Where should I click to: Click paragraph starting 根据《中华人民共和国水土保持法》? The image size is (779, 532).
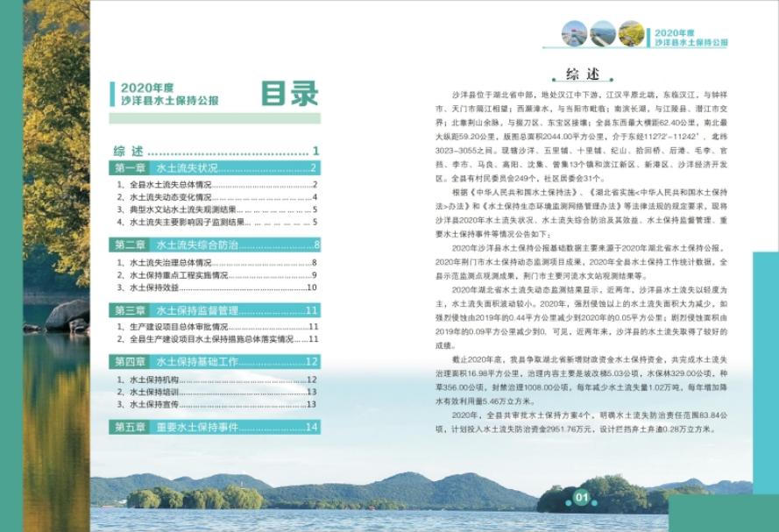point(582,213)
